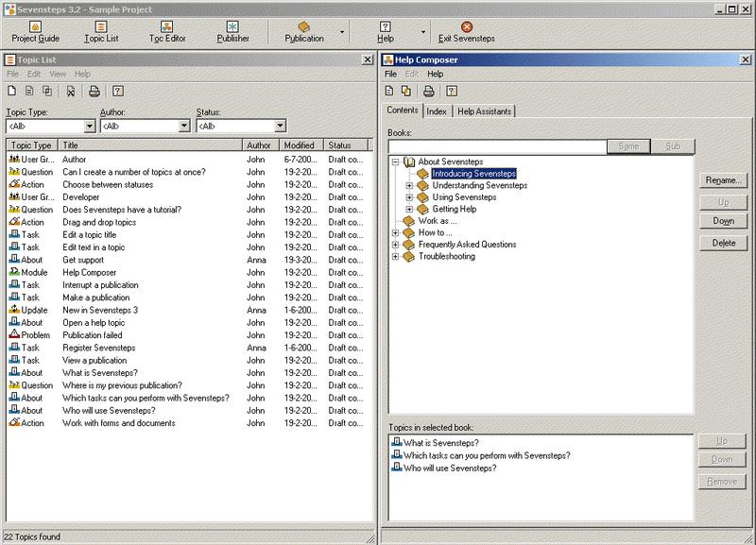Sort topics by the Modified column header

pyautogui.click(x=301, y=145)
